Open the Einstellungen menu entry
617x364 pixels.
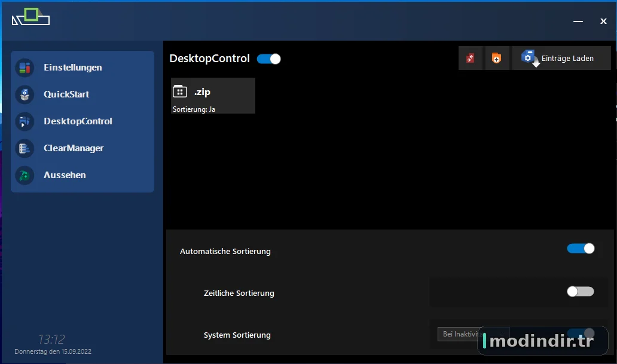click(x=73, y=68)
